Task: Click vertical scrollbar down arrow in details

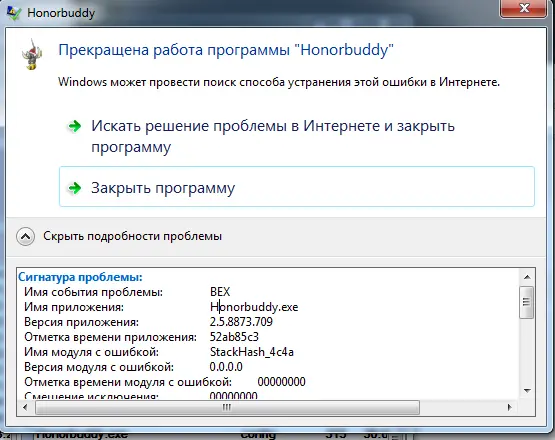Action: (527, 391)
